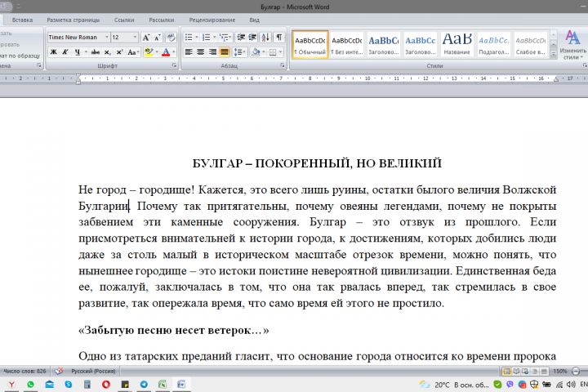The height and width of the screenshot is (392, 588).
Task: Align text to the left
Action: (x=189, y=52)
